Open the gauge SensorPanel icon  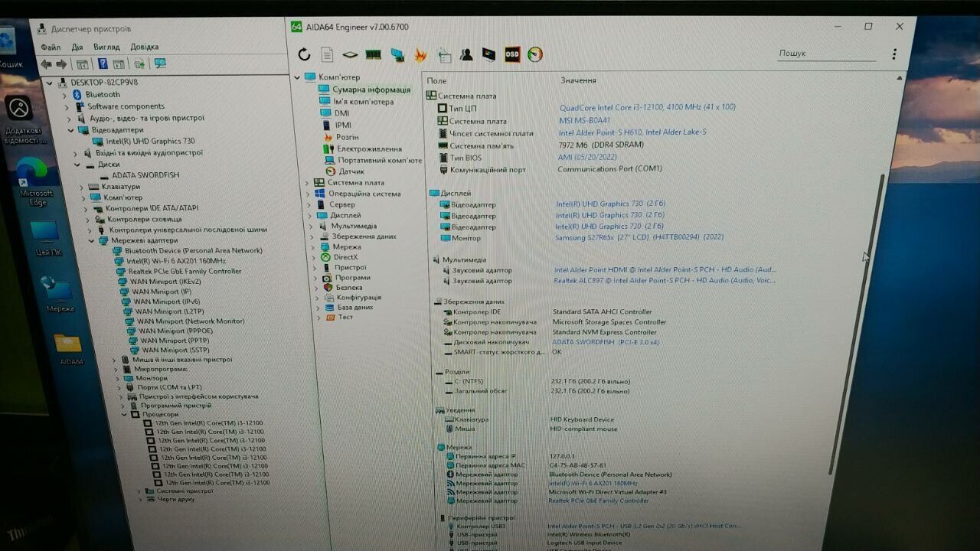coord(535,54)
